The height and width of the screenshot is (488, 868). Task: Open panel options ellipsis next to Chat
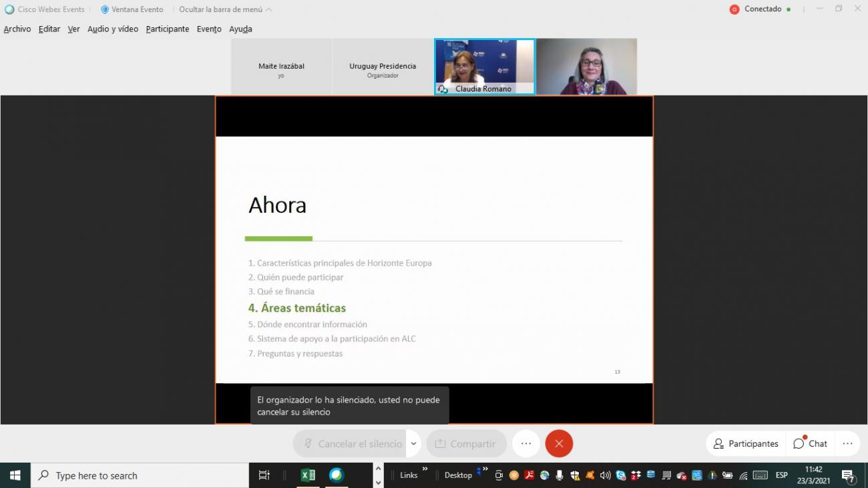[847, 443]
